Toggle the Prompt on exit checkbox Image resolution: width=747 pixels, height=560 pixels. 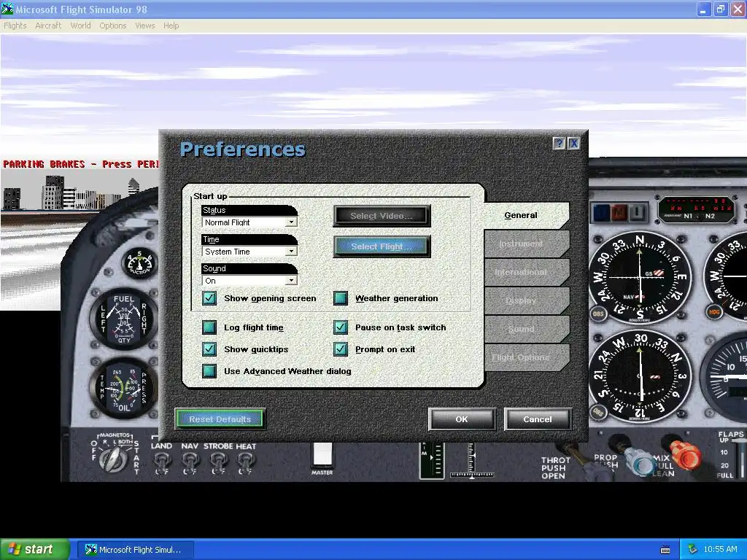point(340,349)
